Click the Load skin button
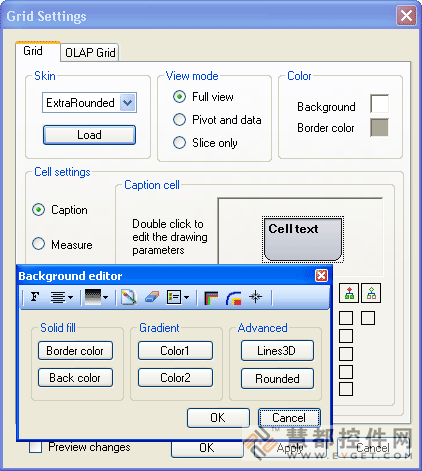422x471 pixels. click(89, 135)
